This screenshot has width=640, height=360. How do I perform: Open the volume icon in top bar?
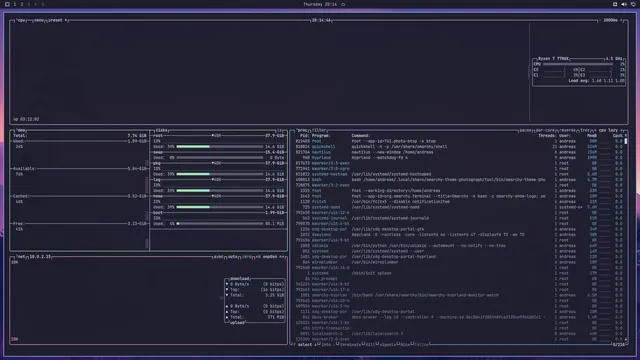point(624,4)
